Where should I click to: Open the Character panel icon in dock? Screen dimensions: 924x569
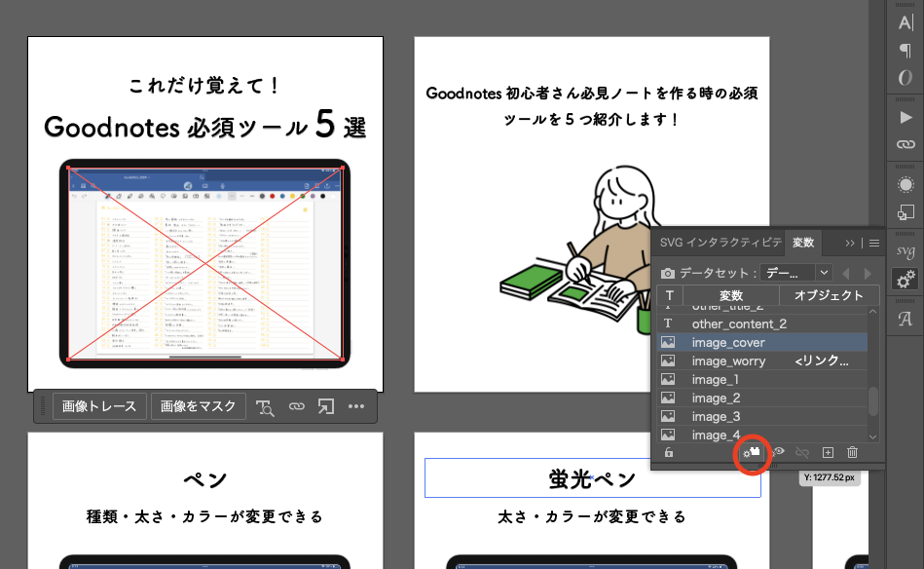(906, 22)
